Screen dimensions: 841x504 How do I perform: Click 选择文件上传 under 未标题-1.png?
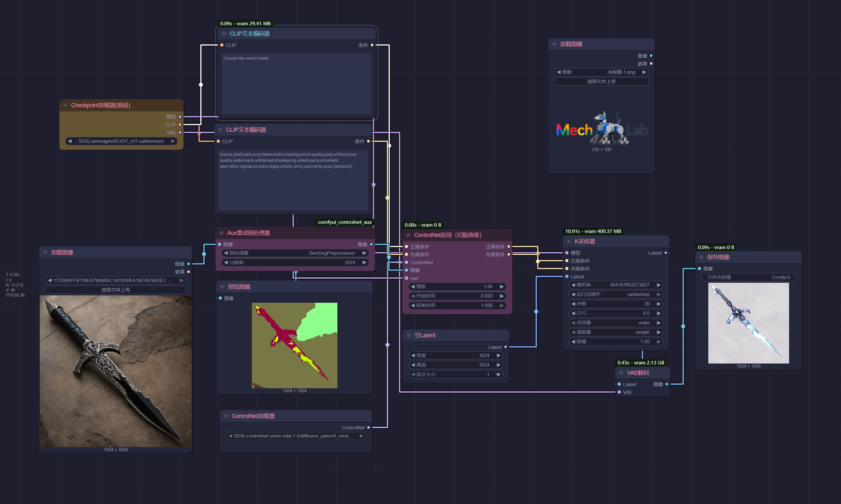tap(601, 82)
